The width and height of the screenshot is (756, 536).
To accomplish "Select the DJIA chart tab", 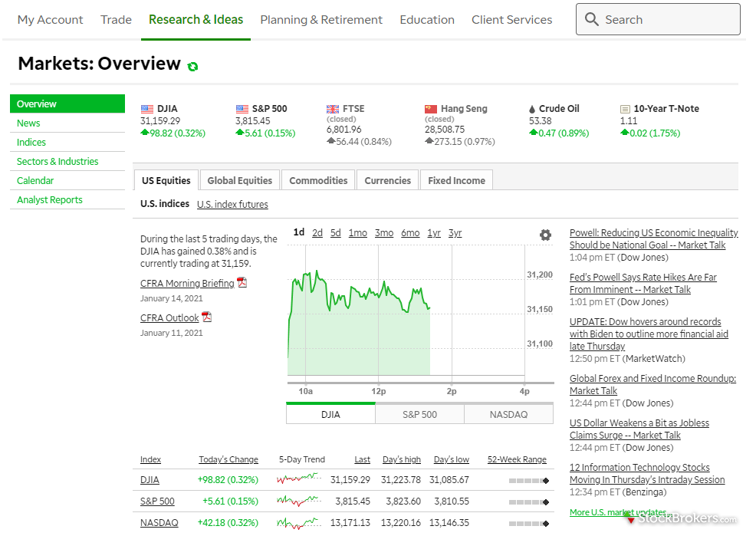I will coord(330,414).
